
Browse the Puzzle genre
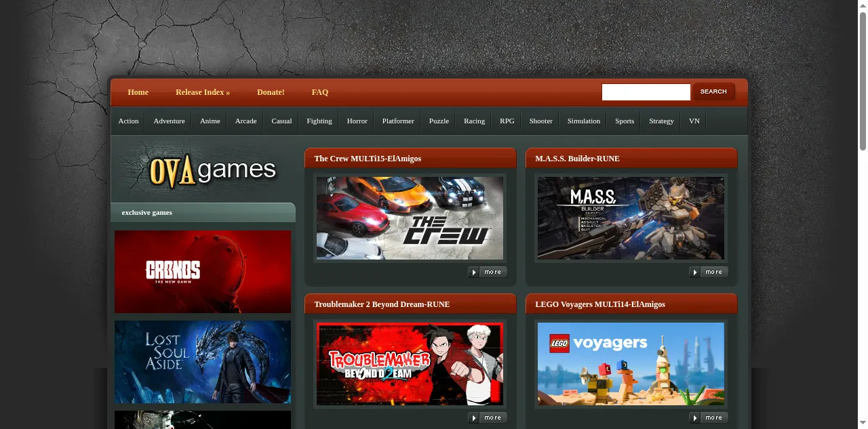coord(439,121)
